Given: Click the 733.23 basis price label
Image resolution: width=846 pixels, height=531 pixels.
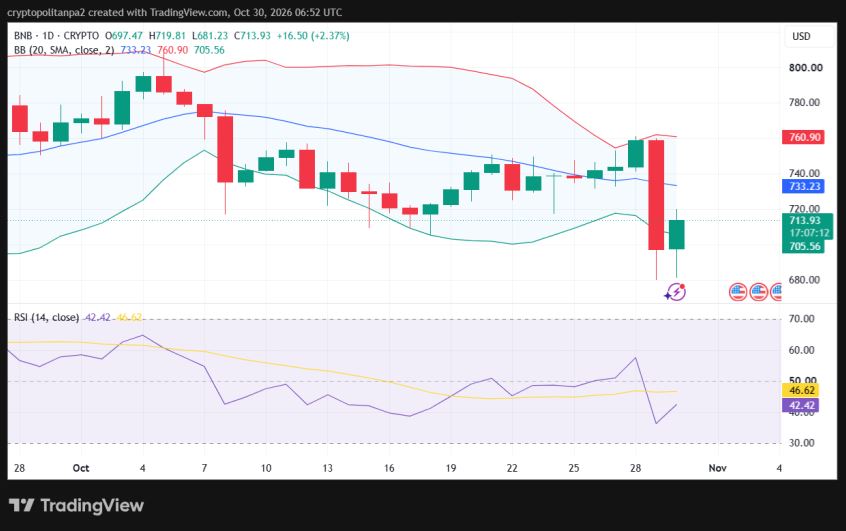Looking at the screenshot, I should 803,186.
